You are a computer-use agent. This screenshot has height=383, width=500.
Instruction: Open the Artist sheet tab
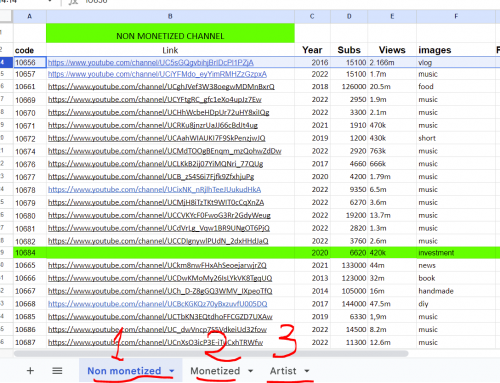click(x=283, y=371)
